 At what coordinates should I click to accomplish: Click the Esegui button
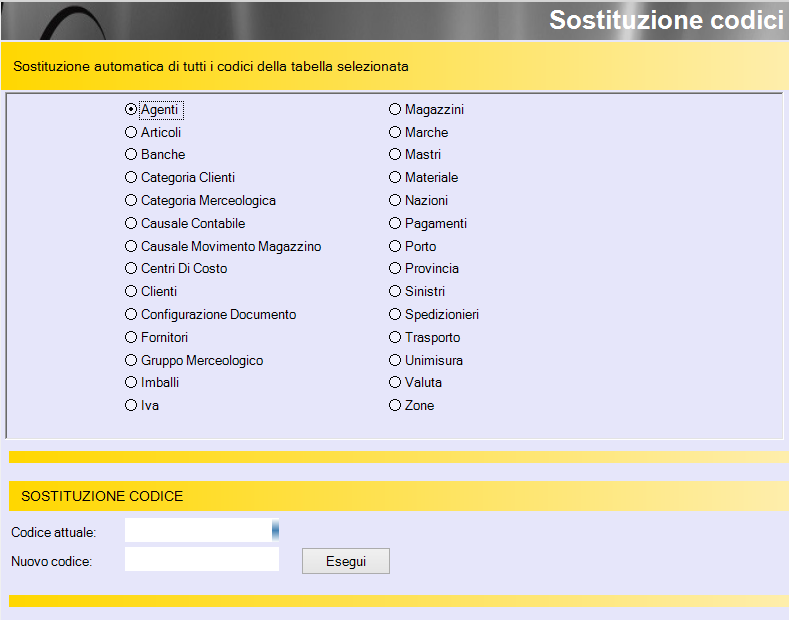click(346, 561)
